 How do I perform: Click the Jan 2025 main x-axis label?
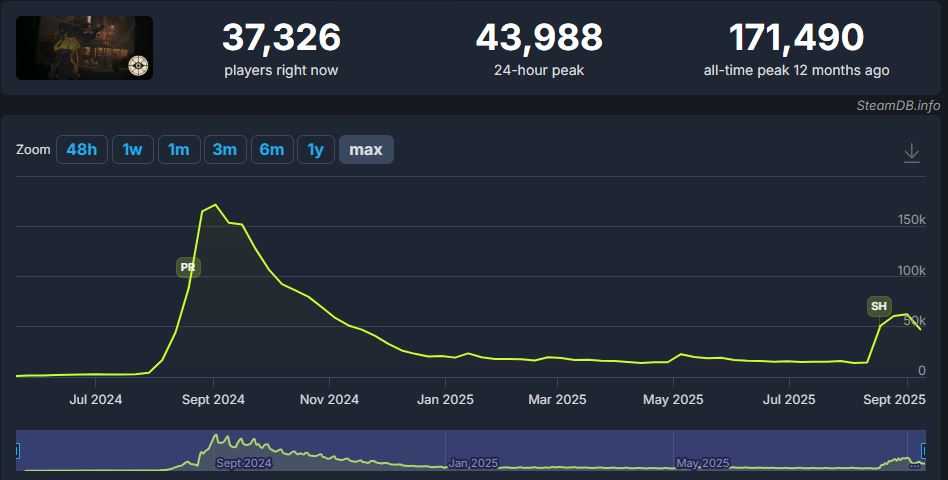pyautogui.click(x=446, y=400)
